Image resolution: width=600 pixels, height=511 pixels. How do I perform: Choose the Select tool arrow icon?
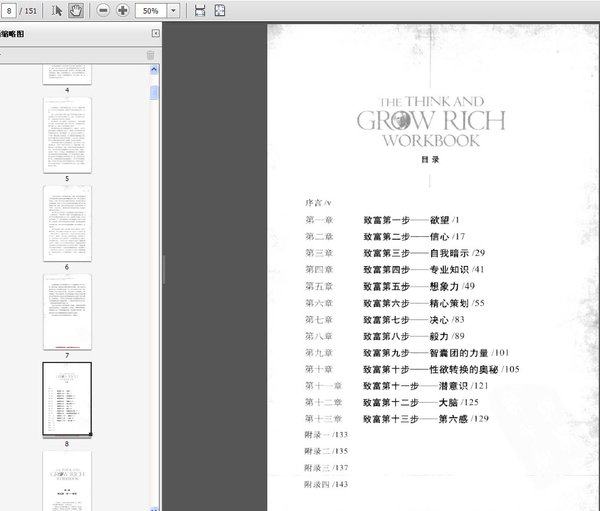57,10
